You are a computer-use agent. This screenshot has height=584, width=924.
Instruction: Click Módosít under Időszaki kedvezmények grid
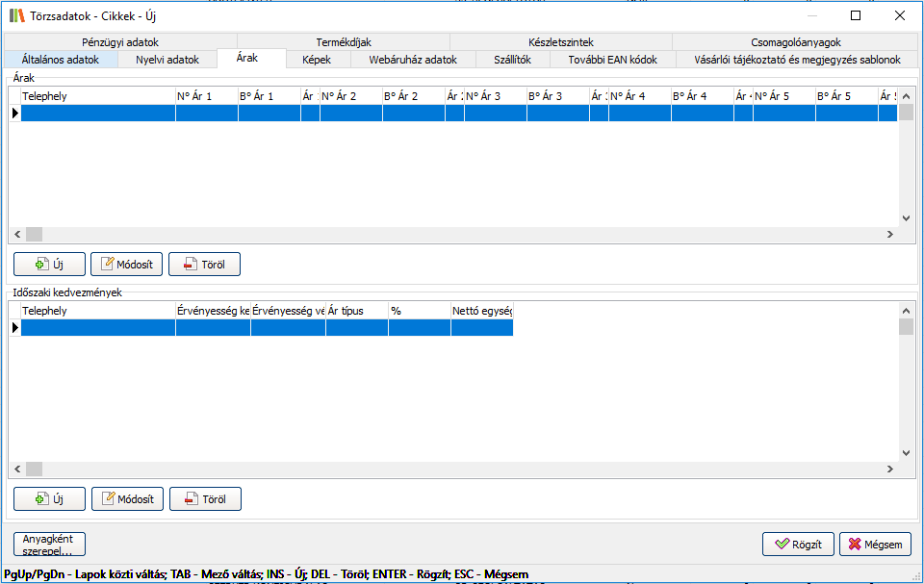[x=127, y=499]
